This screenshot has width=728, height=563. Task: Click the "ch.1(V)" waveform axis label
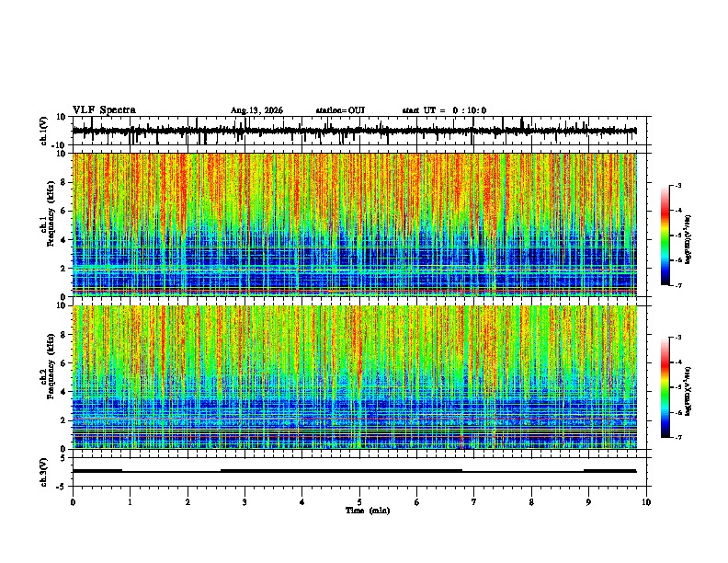tap(44, 131)
